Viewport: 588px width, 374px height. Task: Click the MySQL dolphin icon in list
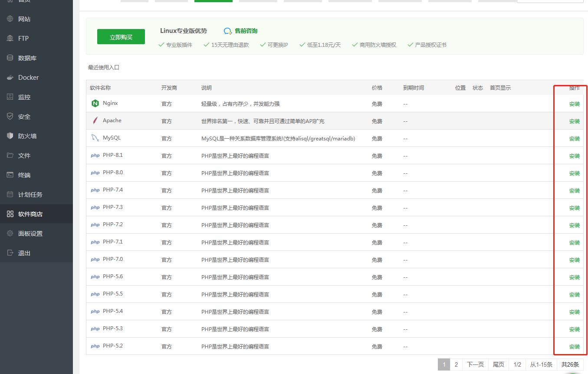tap(95, 138)
